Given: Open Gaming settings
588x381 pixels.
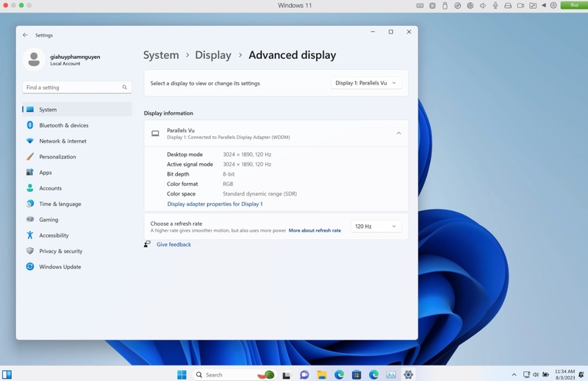Looking at the screenshot, I should click(77, 220).
